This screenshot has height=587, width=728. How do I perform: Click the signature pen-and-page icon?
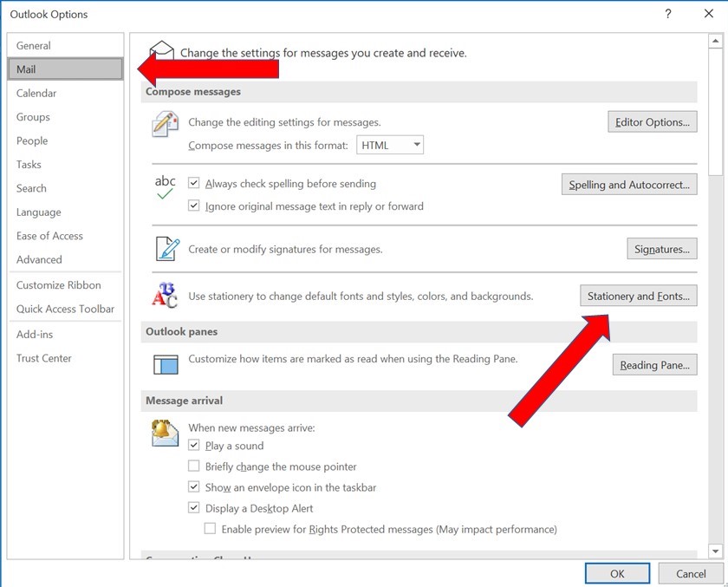pyautogui.click(x=167, y=249)
